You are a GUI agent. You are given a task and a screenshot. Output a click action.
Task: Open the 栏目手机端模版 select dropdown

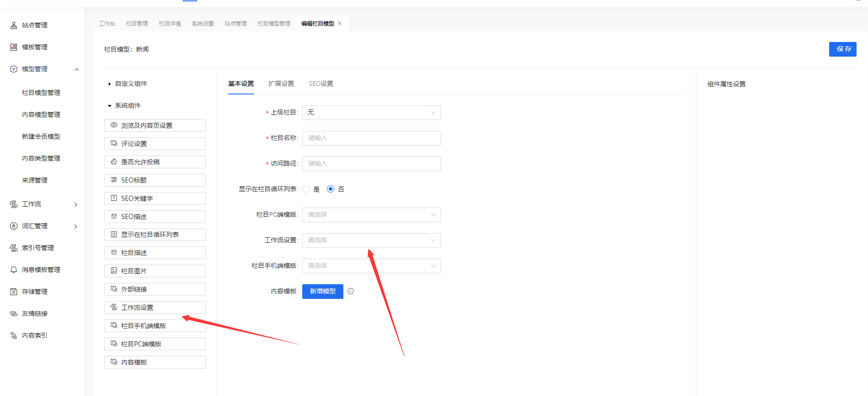point(372,266)
